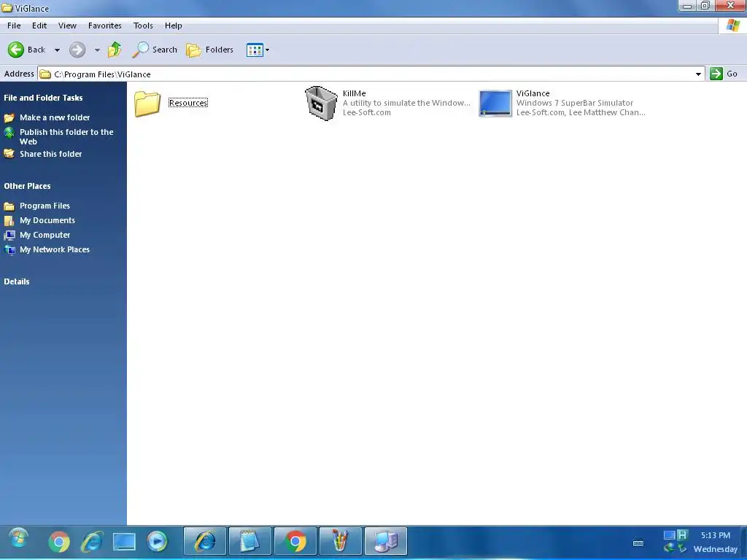Click the Program Files sidebar folder icon
This screenshot has width=747, height=560.
9,206
